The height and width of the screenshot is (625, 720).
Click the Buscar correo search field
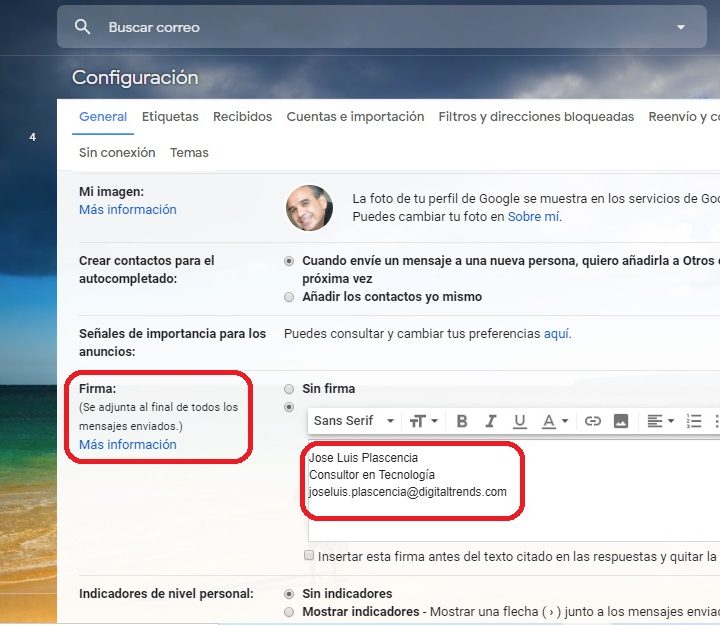point(382,27)
